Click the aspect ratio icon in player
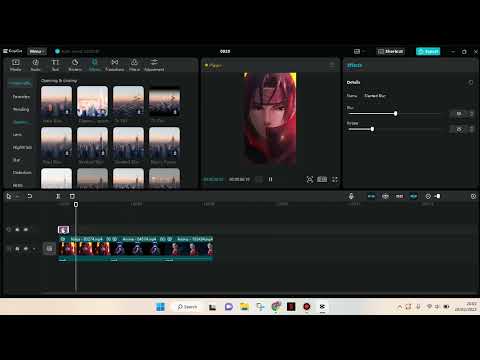The height and width of the screenshot is (360, 480). 322,179
